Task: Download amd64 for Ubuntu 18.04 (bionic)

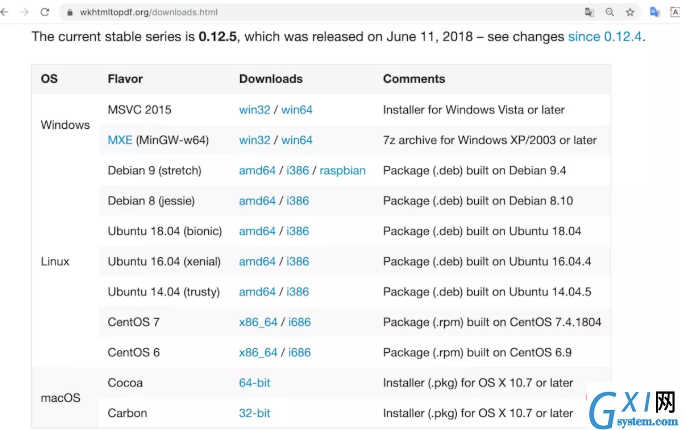Action: coord(257,231)
